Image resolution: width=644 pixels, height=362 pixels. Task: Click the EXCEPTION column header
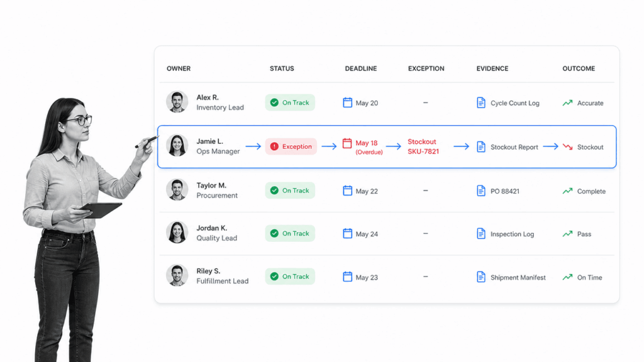click(x=426, y=69)
